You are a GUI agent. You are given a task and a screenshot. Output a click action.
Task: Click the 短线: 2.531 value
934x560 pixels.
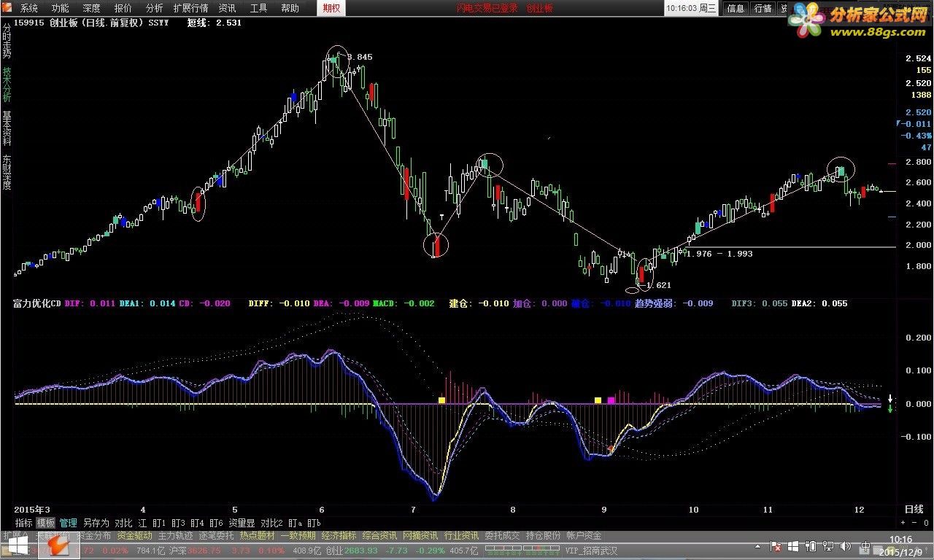pyautogui.click(x=214, y=23)
